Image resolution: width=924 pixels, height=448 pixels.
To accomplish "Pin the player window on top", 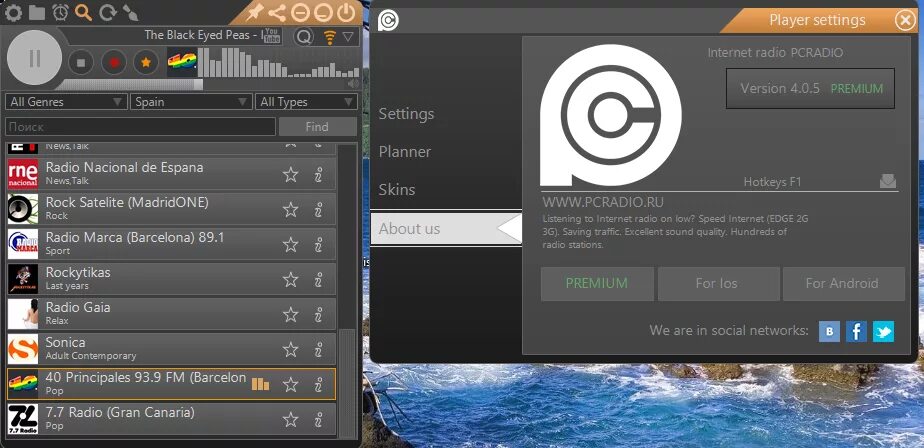I will coord(255,12).
